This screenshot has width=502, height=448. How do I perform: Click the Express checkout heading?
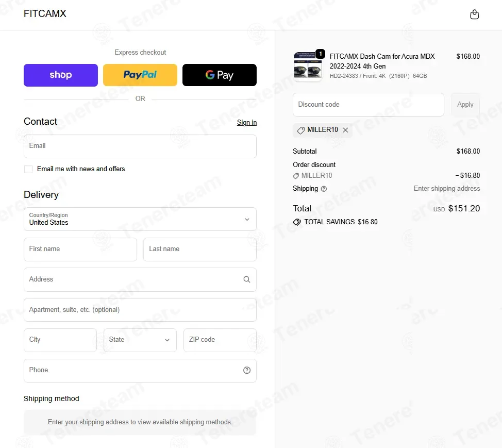coord(140,52)
